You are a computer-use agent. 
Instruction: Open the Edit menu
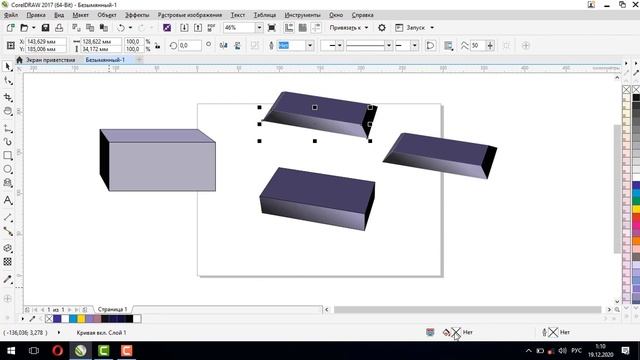(36, 15)
